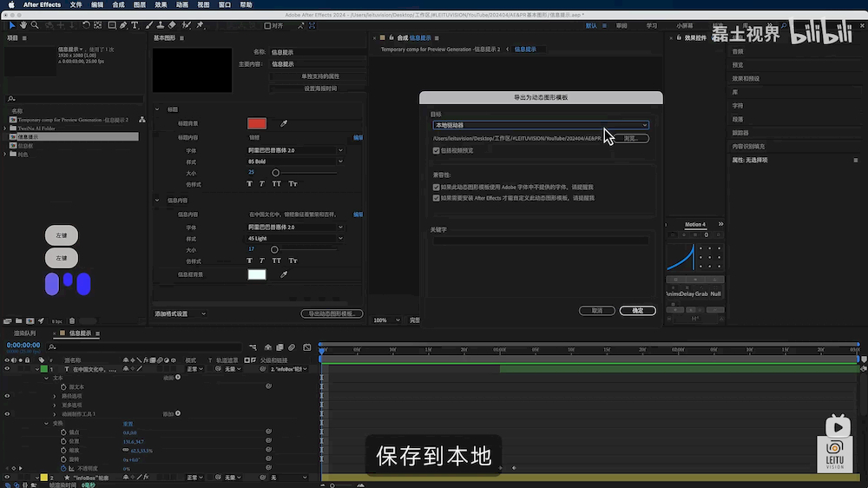This screenshot has height=488, width=868.
Task: Hide layer 2 infoBox eye icon
Action: click(x=7, y=478)
